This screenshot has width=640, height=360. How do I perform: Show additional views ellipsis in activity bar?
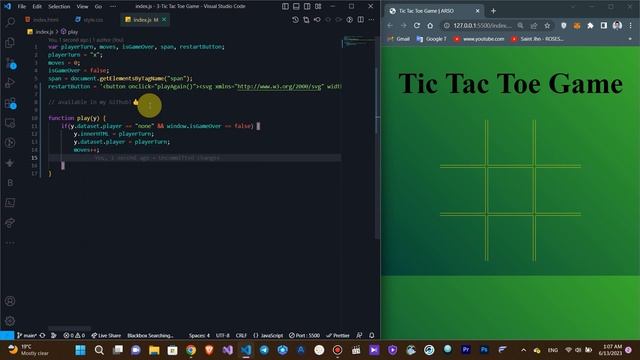[10, 243]
